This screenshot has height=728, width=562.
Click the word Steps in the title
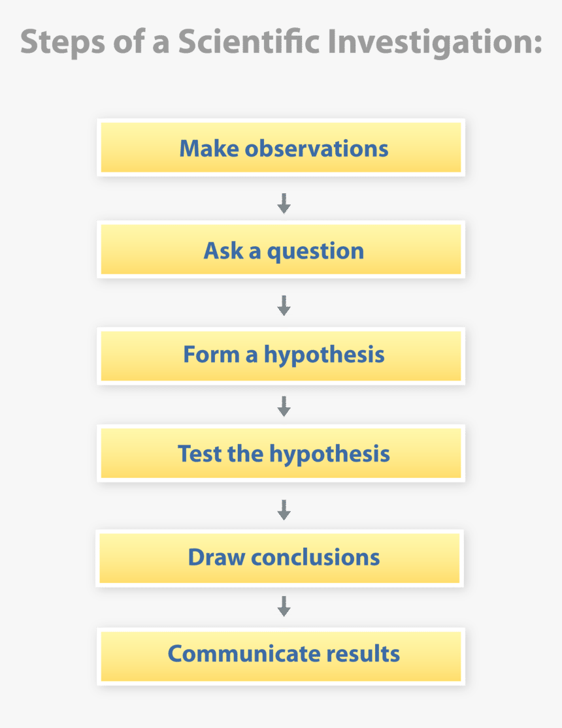(63, 43)
